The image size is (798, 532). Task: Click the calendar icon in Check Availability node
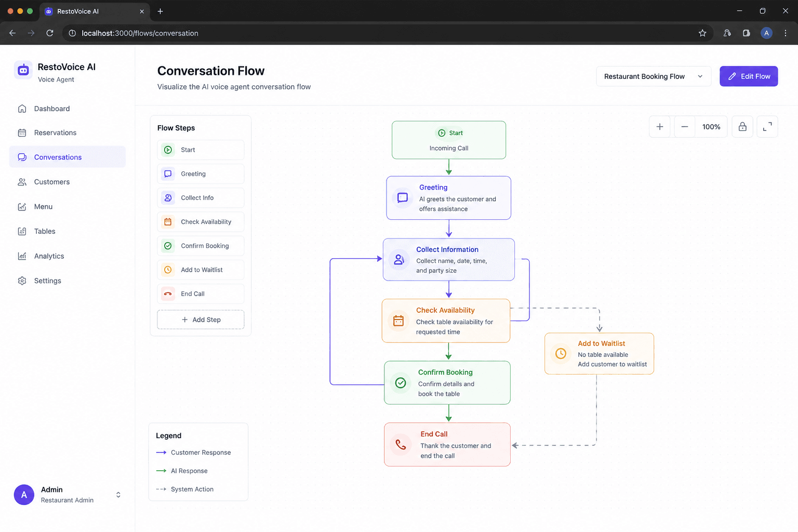398,321
